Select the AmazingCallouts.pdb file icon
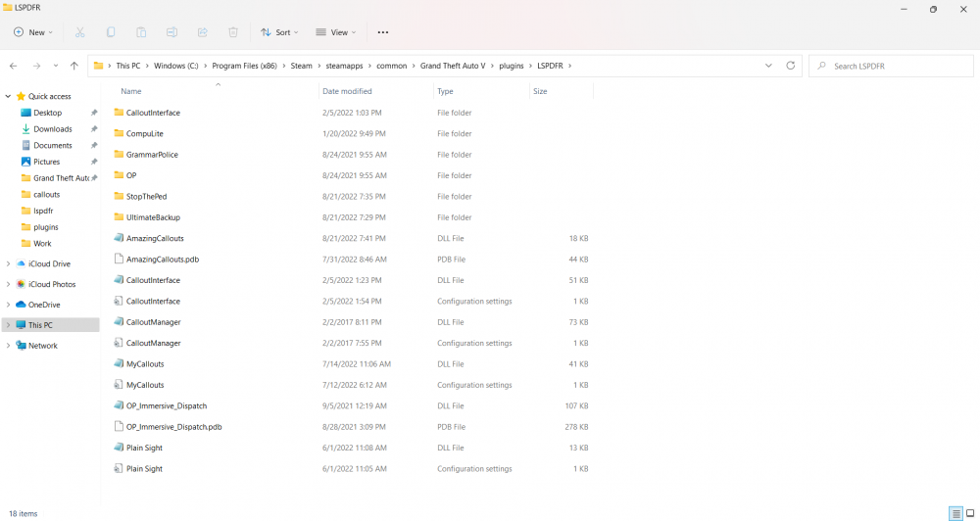Image resolution: width=980 pixels, height=521 pixels. pyautogui.click(x=120, y=259)
